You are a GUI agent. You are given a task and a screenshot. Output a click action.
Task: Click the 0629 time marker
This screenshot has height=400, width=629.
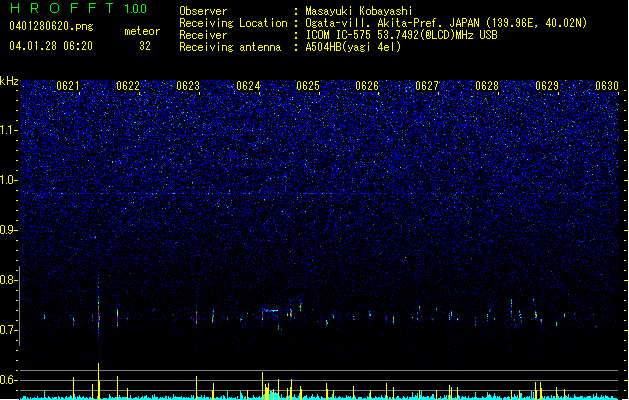547,86
